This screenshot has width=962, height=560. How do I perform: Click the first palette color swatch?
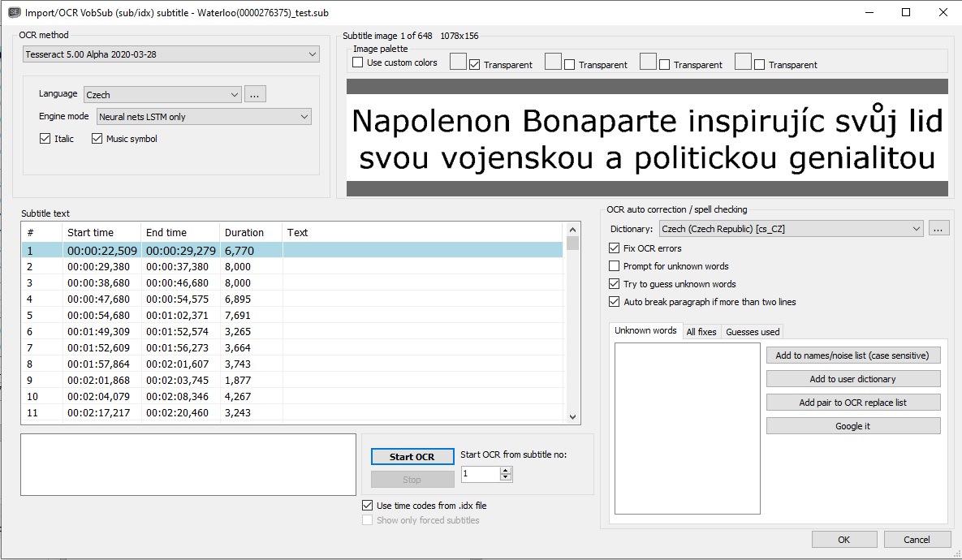coord(459,62)
